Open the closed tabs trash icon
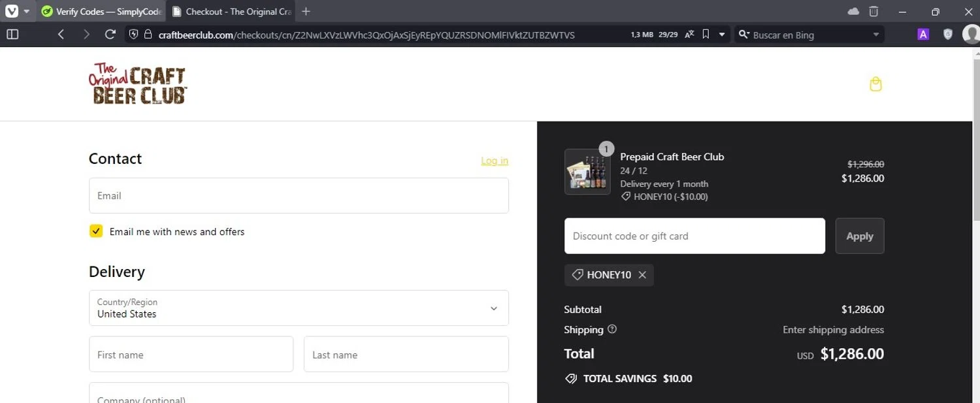The height and width of the screenshot is (403, 980). click(874, 12)
